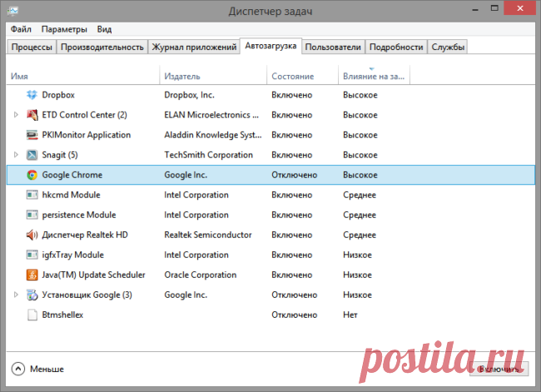Sort by the Влияние на за... column header
The height and width of the screenshot is (392, 541).
coord(374,76)
